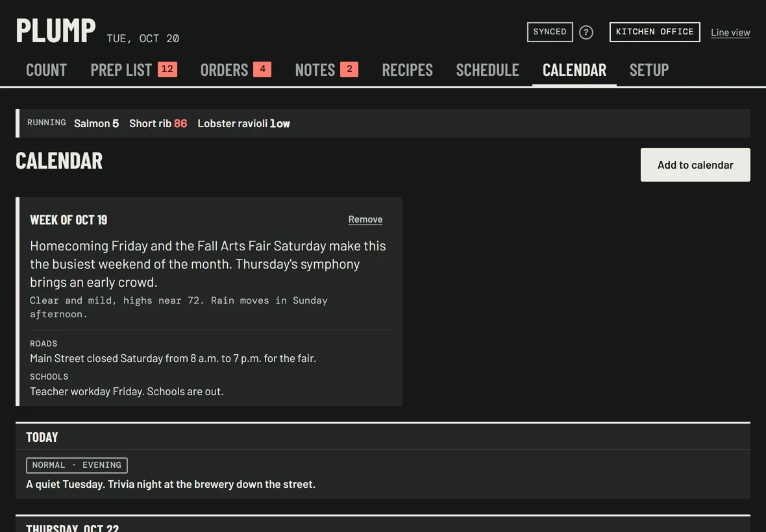Click the Notes badge showing 2
The image size is (766, 532).
349,69
